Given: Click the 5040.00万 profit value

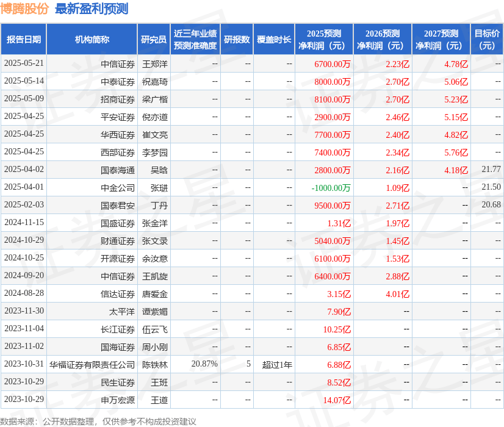Looking at the screenshot, I should pyautogui.click(x=333, y=241).
